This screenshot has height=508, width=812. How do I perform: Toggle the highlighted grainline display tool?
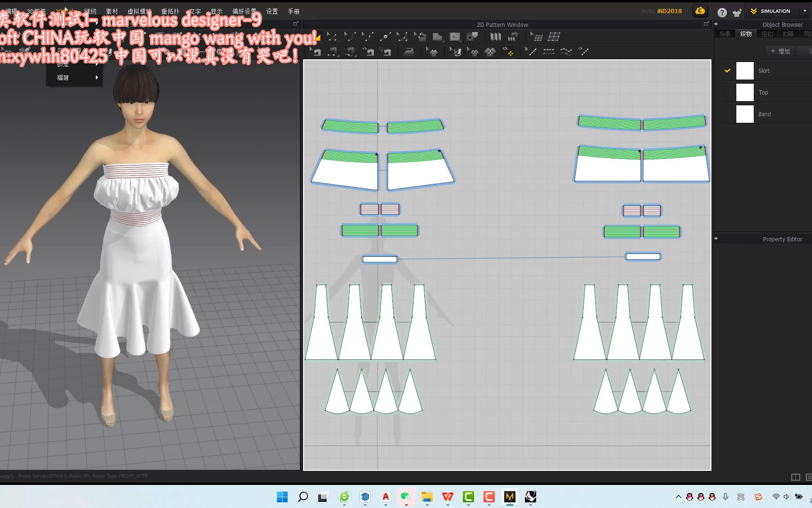tap(510, 52)
